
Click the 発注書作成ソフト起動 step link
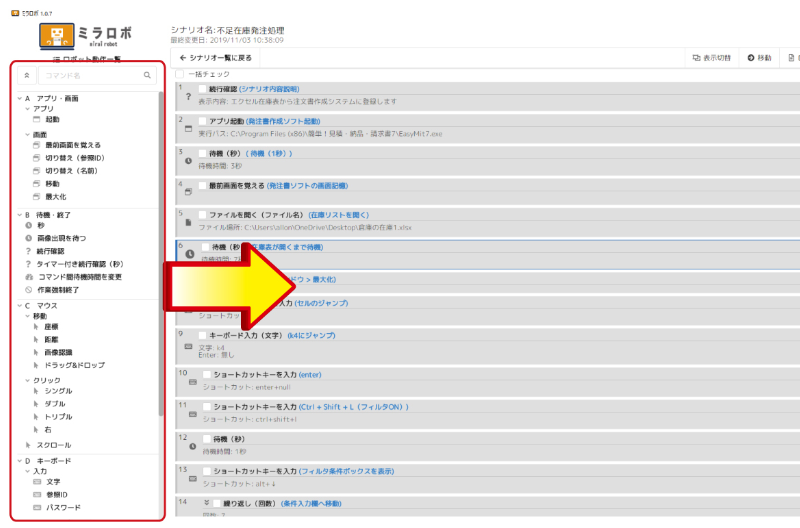point(289,121)
